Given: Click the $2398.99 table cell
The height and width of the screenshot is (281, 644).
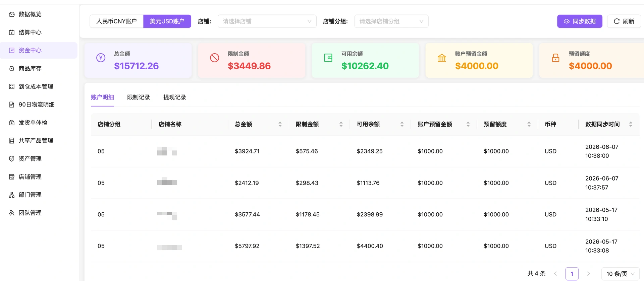Looking at the screenshot, I should click(370, 214).
